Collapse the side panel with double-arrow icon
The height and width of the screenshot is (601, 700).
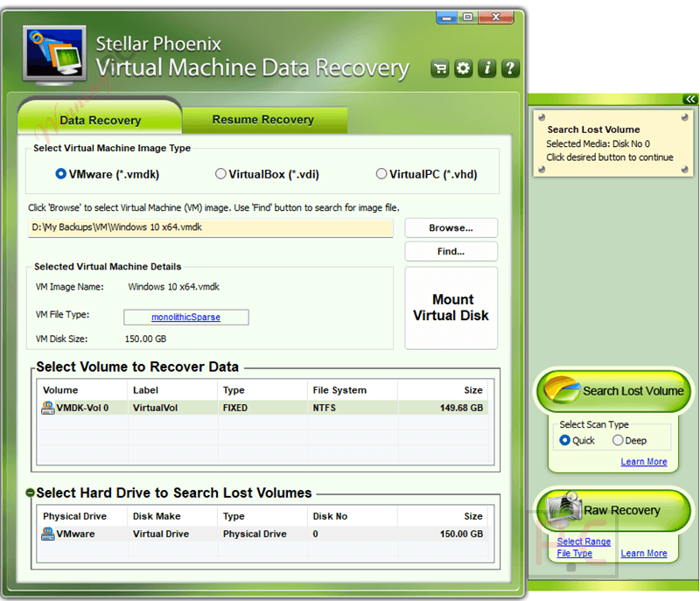[690, 99]
